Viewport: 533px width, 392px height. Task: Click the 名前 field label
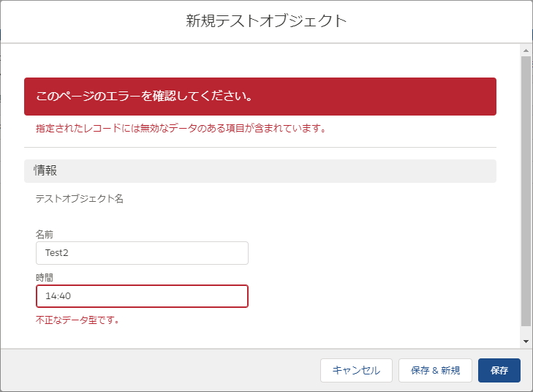pos(45,235)
